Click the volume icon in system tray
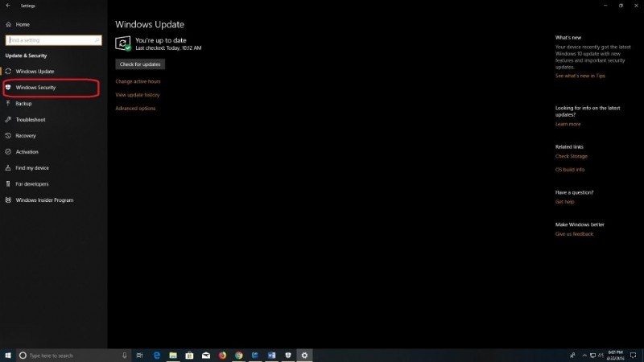Screen dimensions: 644x362 601,356
